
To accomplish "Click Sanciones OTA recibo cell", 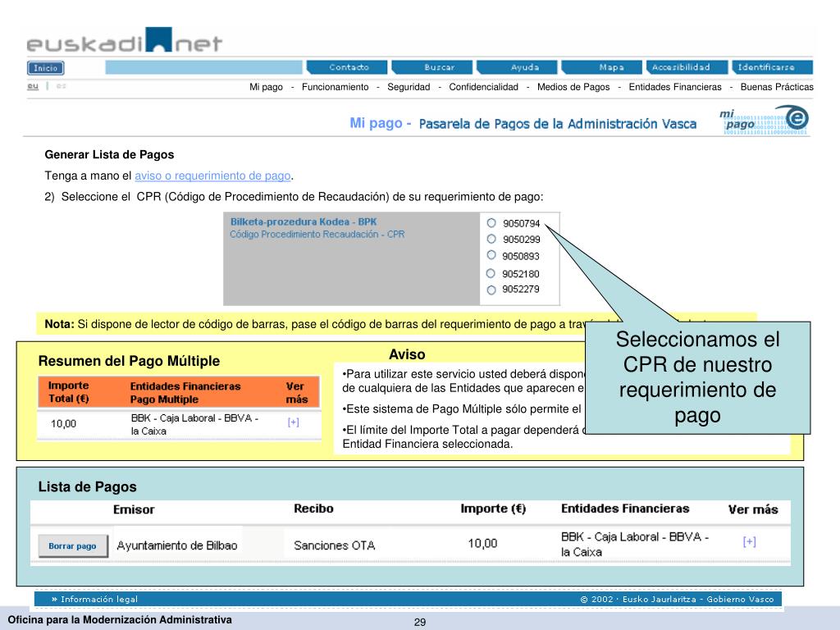I will click(335, 546).
